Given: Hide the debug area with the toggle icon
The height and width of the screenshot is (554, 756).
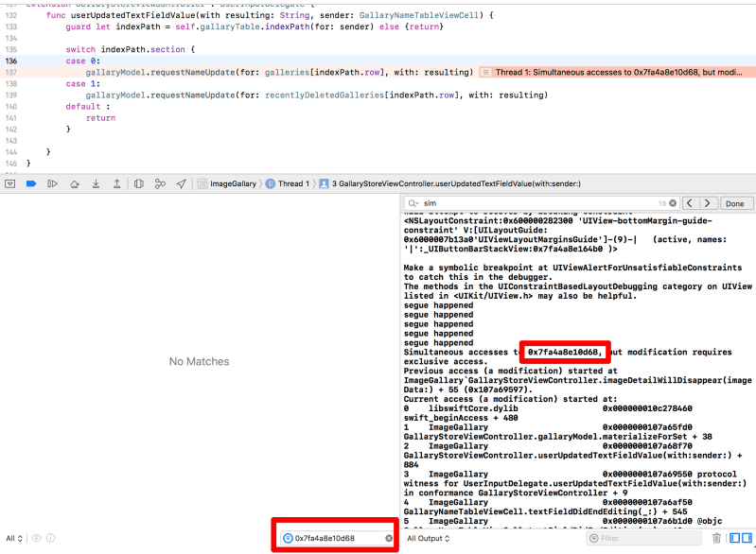Looking at the screenshot, I should [10, 183].
